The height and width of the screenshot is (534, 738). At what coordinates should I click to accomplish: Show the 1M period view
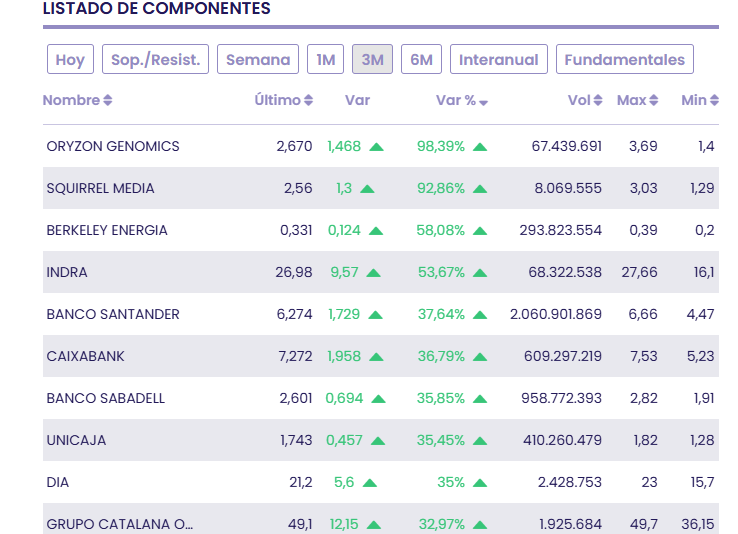coord(326,60)
